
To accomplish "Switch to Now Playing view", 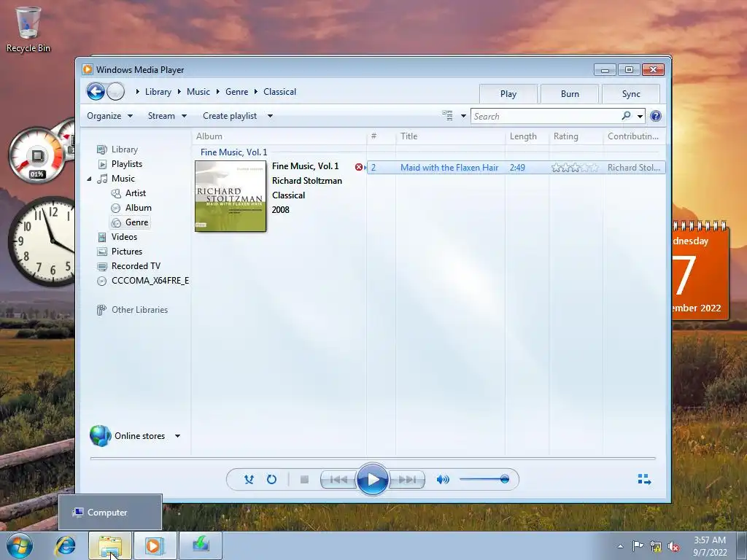I will coord(644,479).
